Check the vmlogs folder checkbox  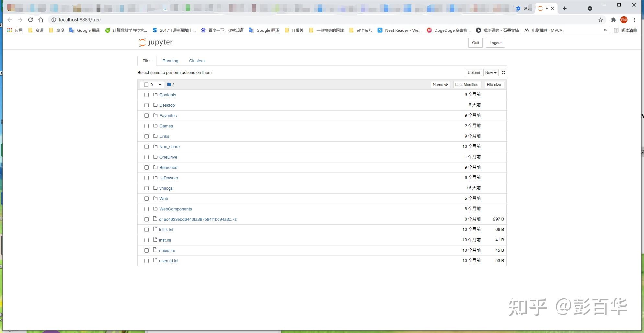tap(146, 188)
